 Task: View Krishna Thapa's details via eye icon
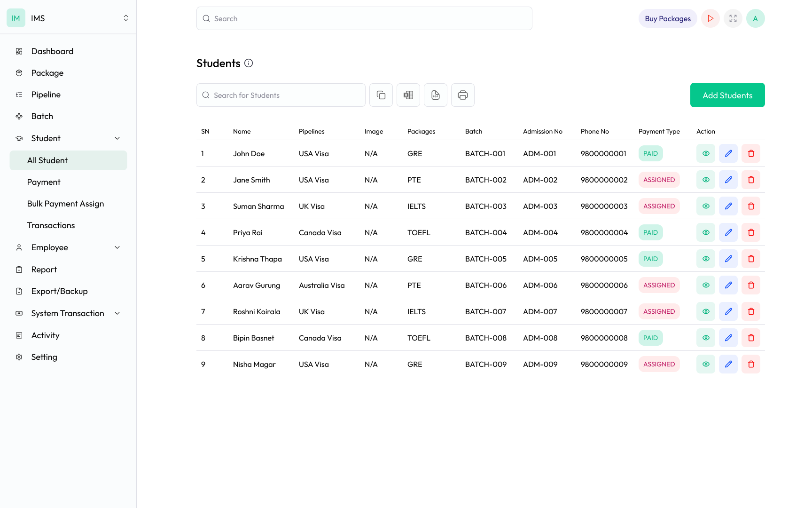[706, 259]
